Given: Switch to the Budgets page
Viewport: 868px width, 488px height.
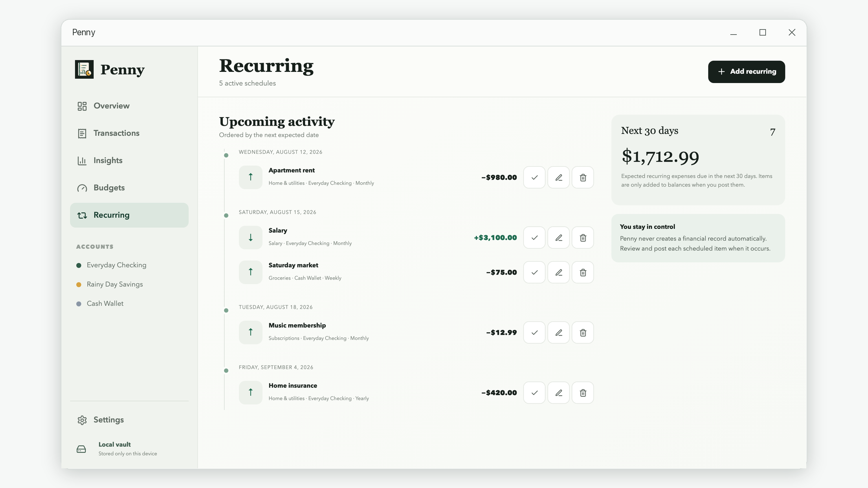Looking at the screenshot, I should click(x=129, y=188).
